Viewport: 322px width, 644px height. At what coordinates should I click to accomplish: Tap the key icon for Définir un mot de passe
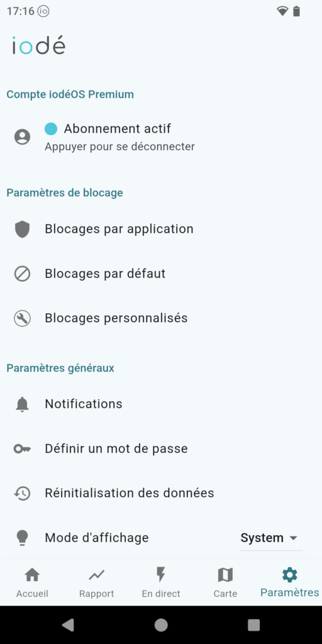[22, 449]
